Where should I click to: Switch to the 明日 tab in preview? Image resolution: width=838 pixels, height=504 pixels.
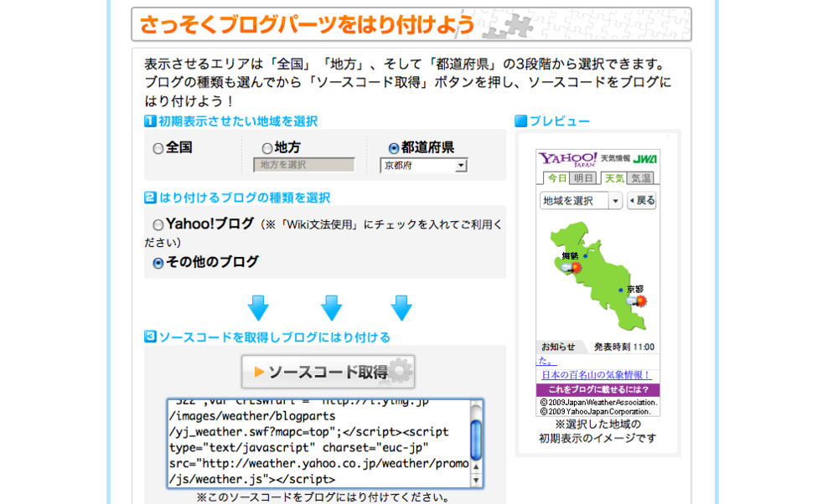pos(583,178)
